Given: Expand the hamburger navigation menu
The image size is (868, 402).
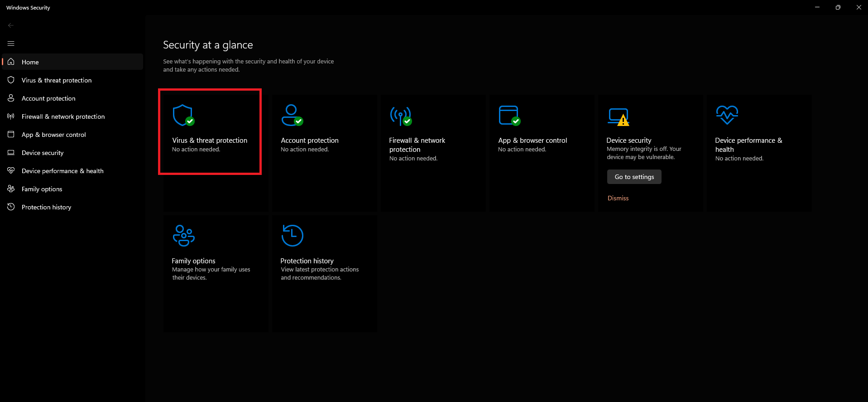Looking at the screenshot, I should [11, 44].
